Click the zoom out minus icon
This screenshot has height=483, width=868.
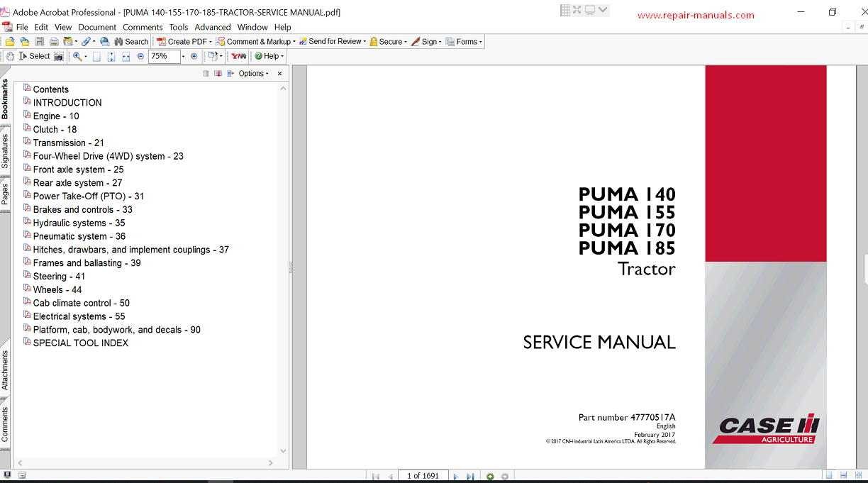point(140,56)
